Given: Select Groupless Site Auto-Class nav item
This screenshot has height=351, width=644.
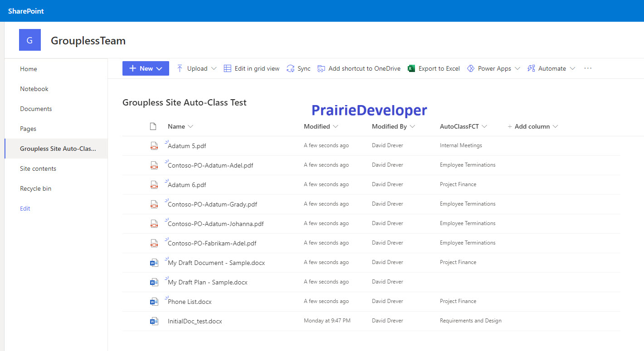Looking at the screenshot, I should (56, 149).
